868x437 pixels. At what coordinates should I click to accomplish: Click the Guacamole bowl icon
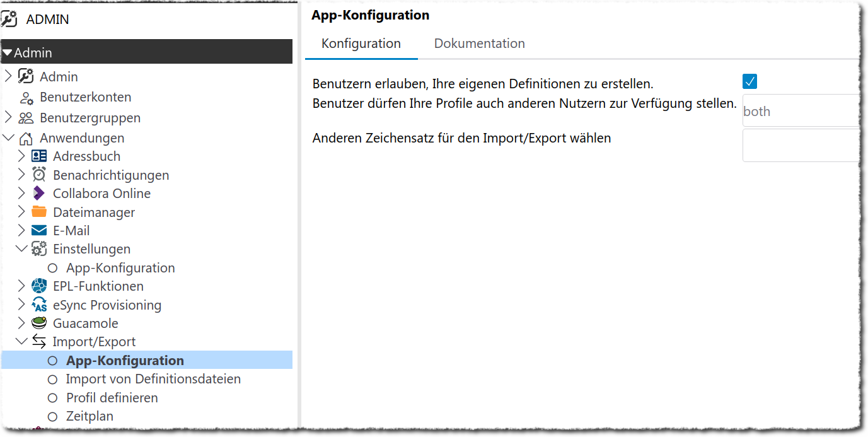39,323
